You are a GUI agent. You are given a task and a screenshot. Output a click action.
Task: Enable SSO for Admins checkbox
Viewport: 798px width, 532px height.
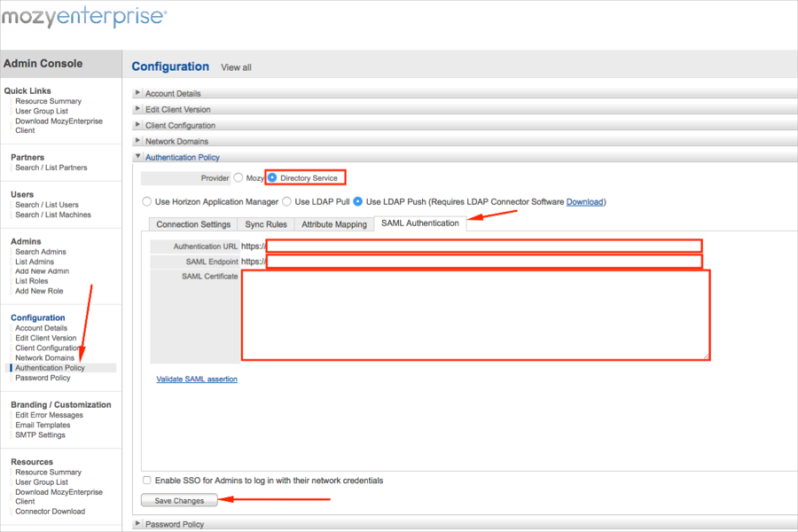pos(147,481)
